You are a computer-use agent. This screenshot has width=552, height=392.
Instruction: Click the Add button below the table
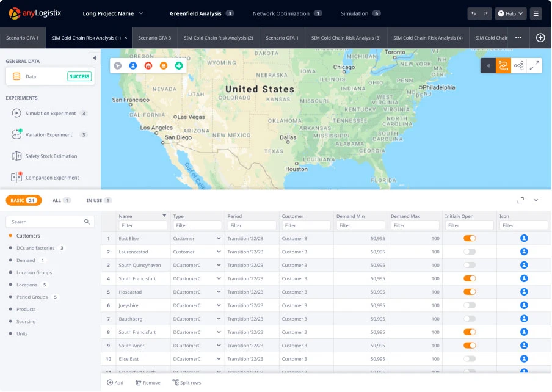coord(115,382)
